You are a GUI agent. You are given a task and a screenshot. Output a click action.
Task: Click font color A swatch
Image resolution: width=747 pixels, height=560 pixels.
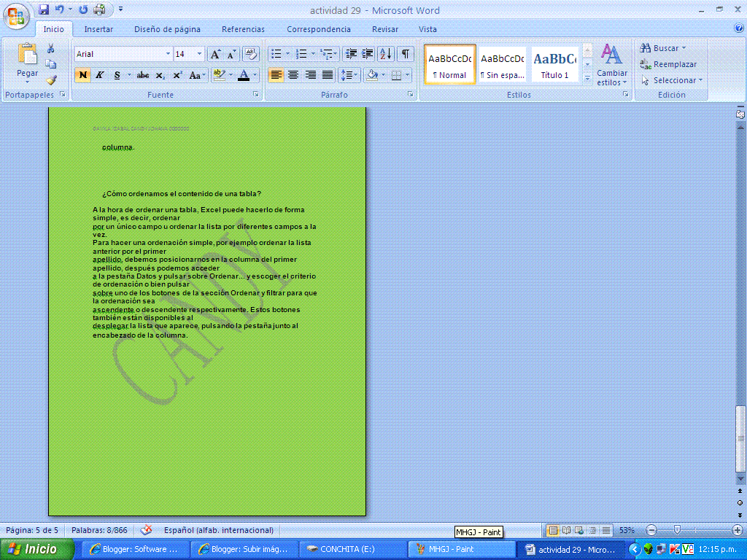(244, 75)
